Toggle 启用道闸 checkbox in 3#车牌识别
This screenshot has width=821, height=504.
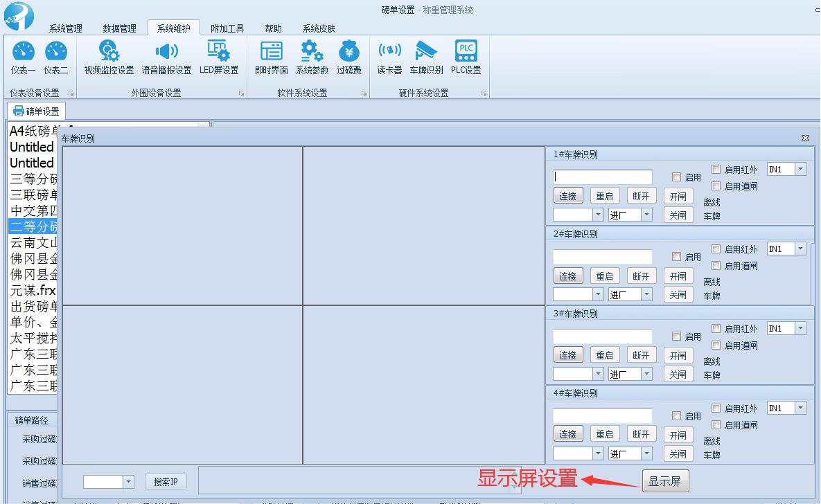[716, 345]
